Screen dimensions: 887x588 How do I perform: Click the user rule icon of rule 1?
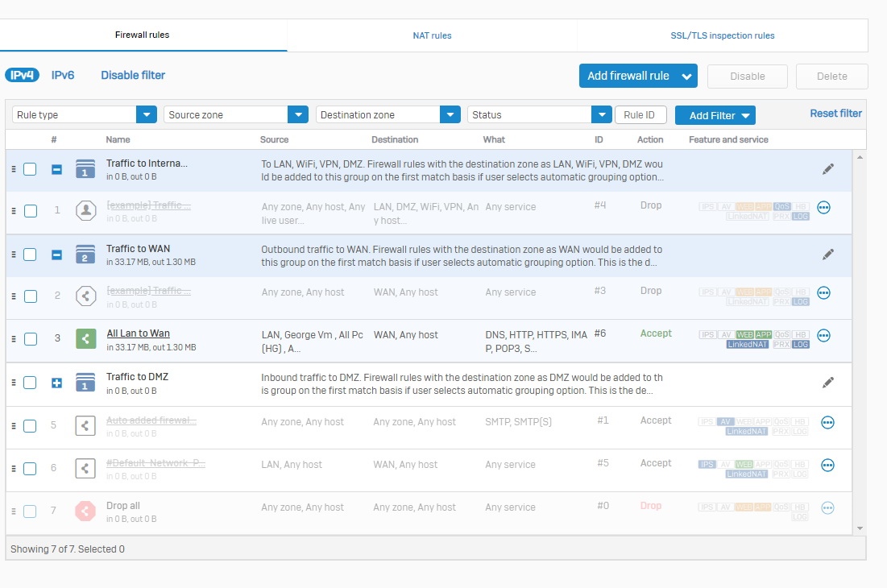point(86,210)
